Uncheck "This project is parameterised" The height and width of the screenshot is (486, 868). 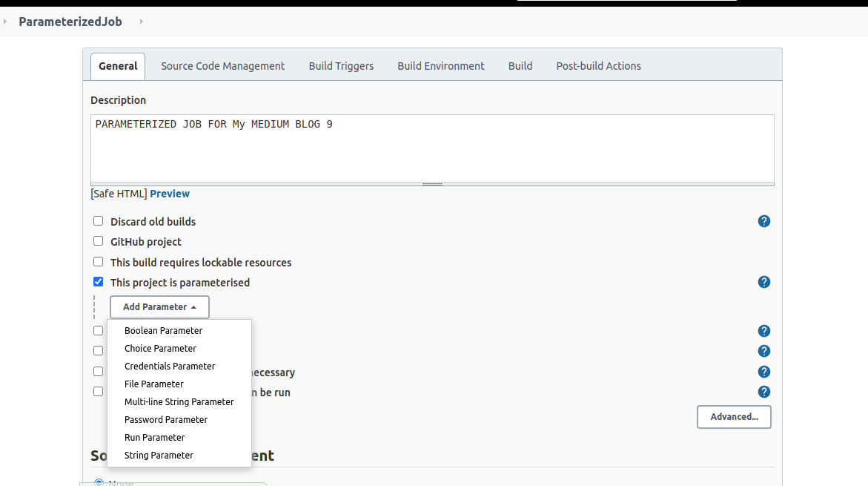[x=98, y=281]
